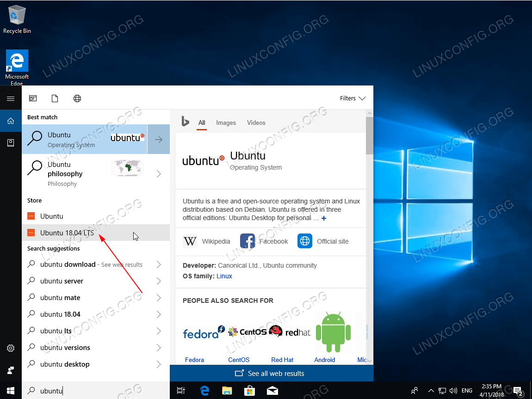This screenshot has width=532, height=399.
Task: Select Ubuntu 18.04 LTS store result
Action: click(x=96, y=233)
